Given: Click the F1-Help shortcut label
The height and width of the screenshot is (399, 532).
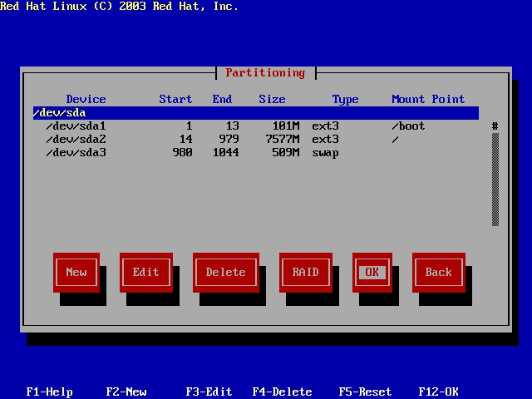Looking at the screenshot, I should pyautogui.click(x=50, y=392).
